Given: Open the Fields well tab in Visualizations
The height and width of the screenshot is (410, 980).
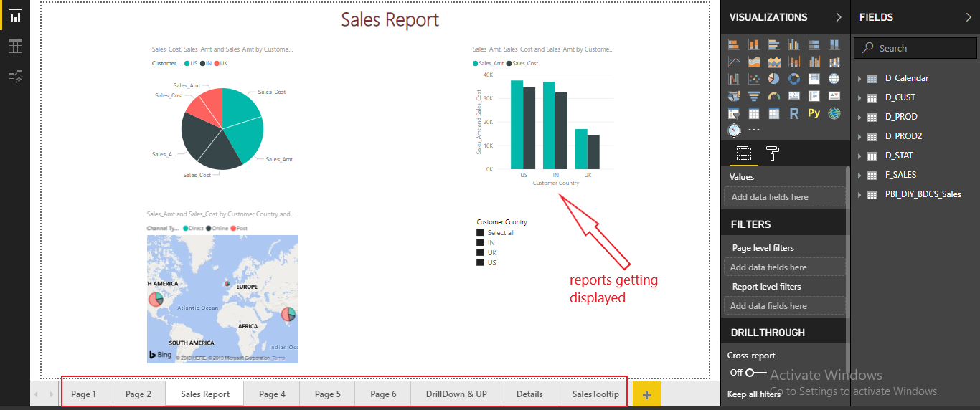Looking at the screenshot, I should coord(744,153).
